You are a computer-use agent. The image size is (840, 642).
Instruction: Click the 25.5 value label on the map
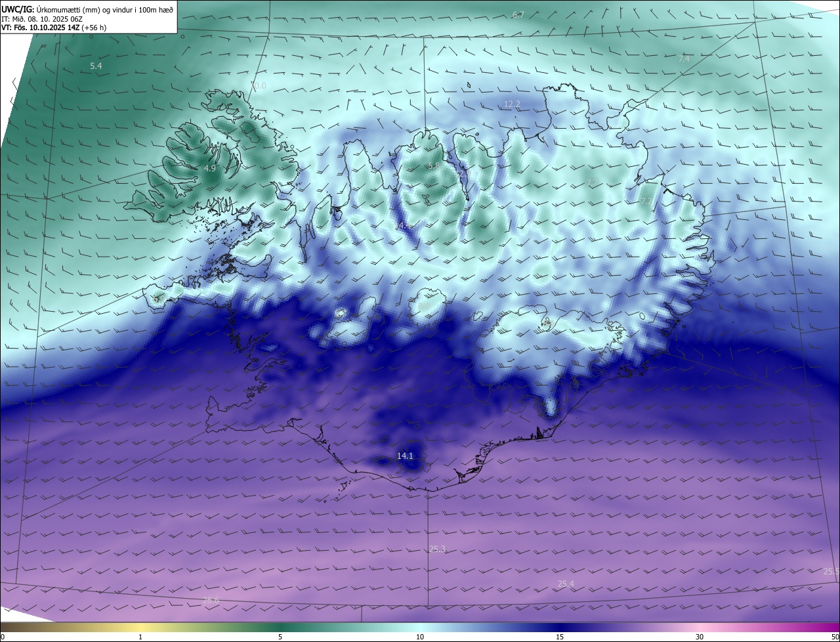coord(831,572)
